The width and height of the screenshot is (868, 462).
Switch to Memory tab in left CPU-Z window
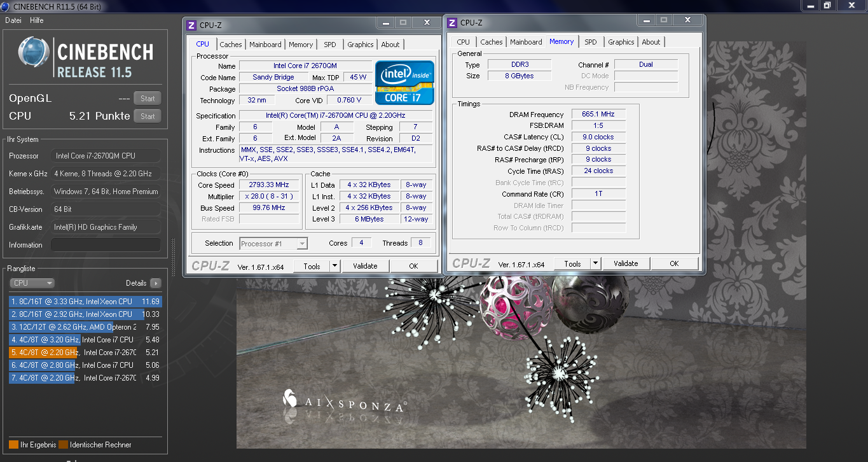click(301, 45)
